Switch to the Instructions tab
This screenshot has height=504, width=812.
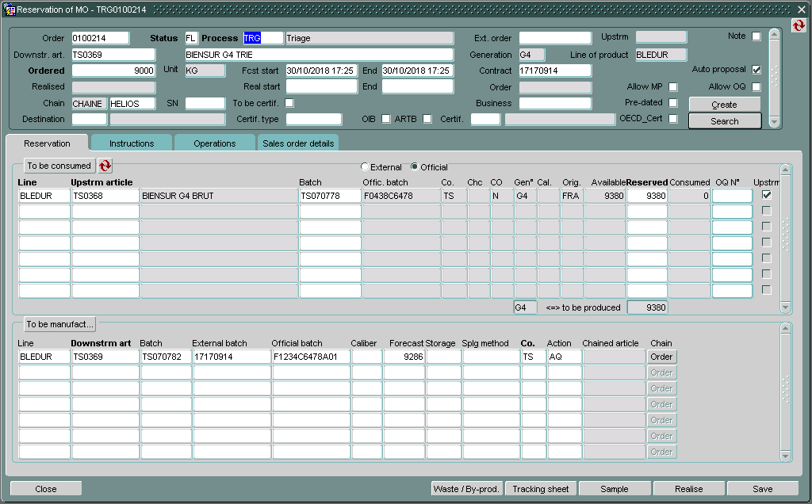(x=132, y=143)
